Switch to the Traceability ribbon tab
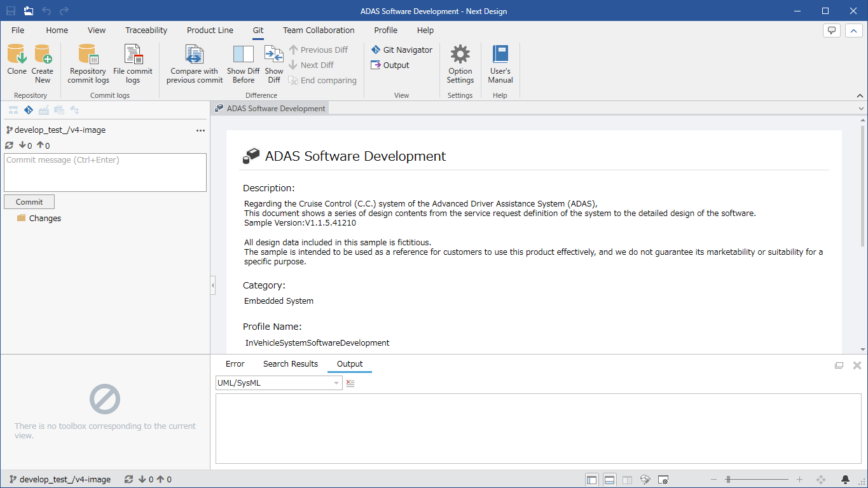 [x=146, y=30]
